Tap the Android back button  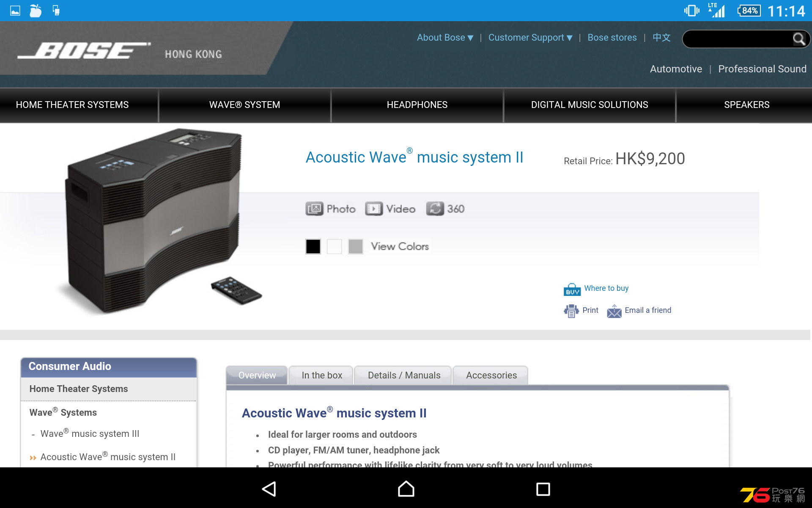pos(269,489)
